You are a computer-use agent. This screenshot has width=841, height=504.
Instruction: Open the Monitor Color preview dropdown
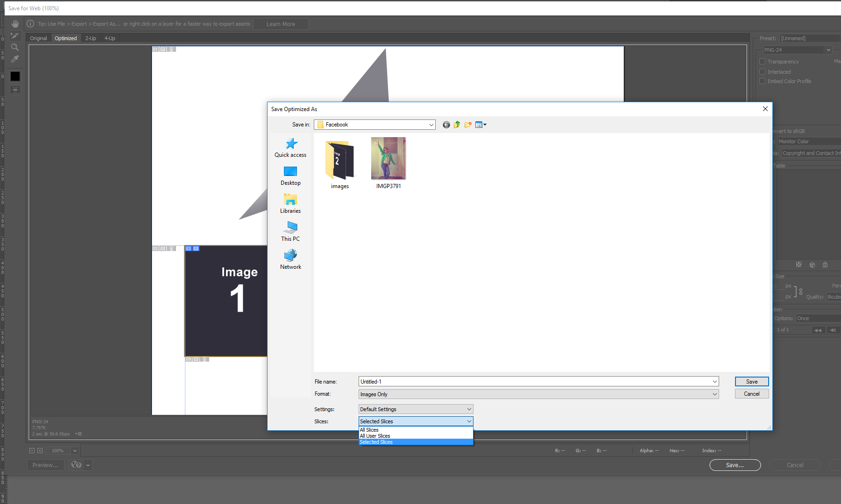click(809, 141)
